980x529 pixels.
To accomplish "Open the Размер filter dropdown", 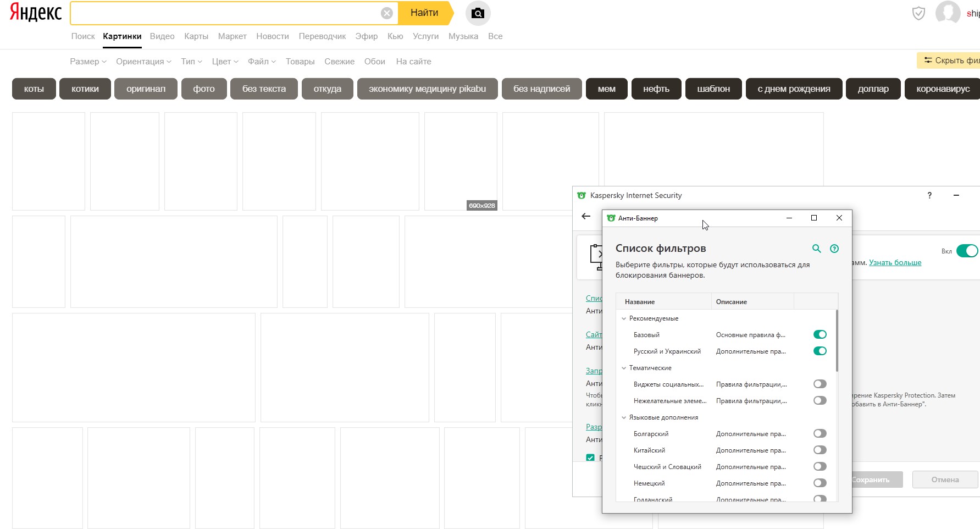I will point(88,62).
